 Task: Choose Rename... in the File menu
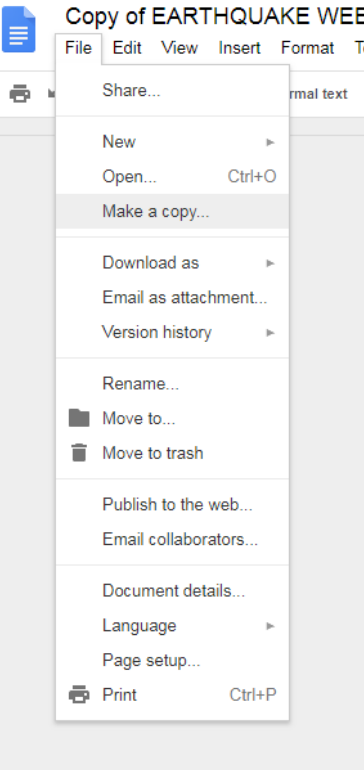tap(172, 384)
